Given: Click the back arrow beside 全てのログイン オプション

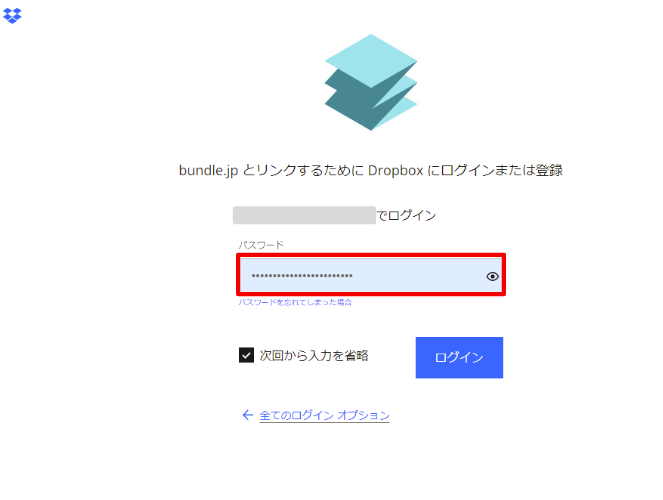Looking at the screenshot, I should pos(247,415).
